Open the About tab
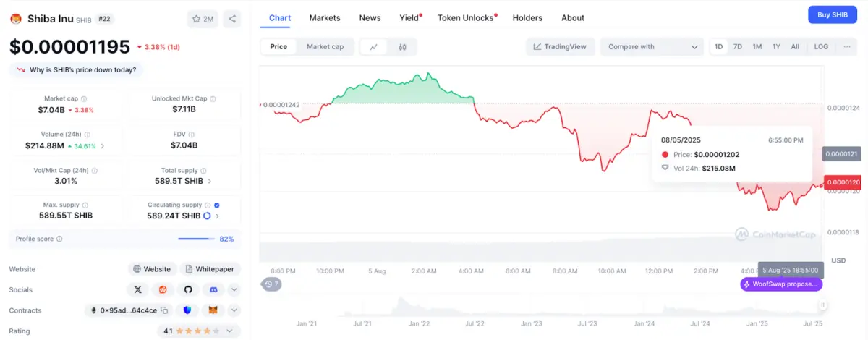The image size is (868, 340). tap(573, 17)
